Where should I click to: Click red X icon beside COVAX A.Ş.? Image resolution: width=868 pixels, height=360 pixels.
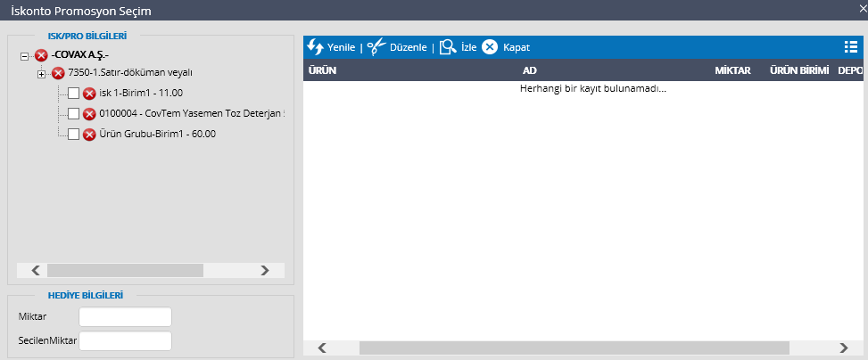coord(41,56)
